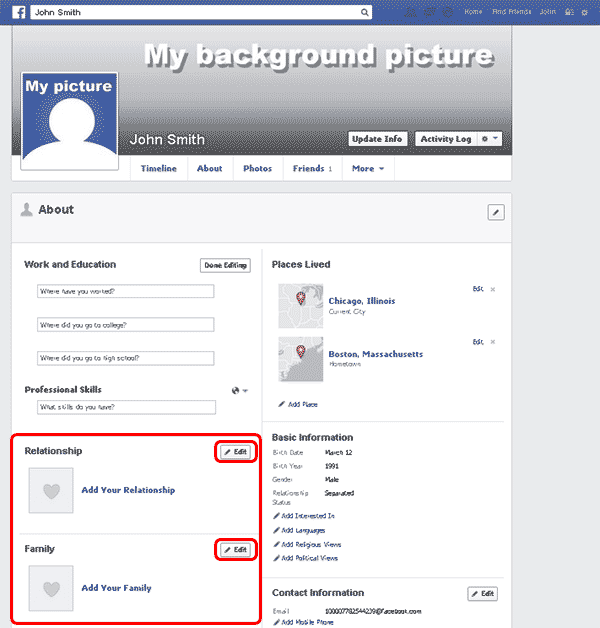Click Add Mobile Phone link

pos(303,622)
